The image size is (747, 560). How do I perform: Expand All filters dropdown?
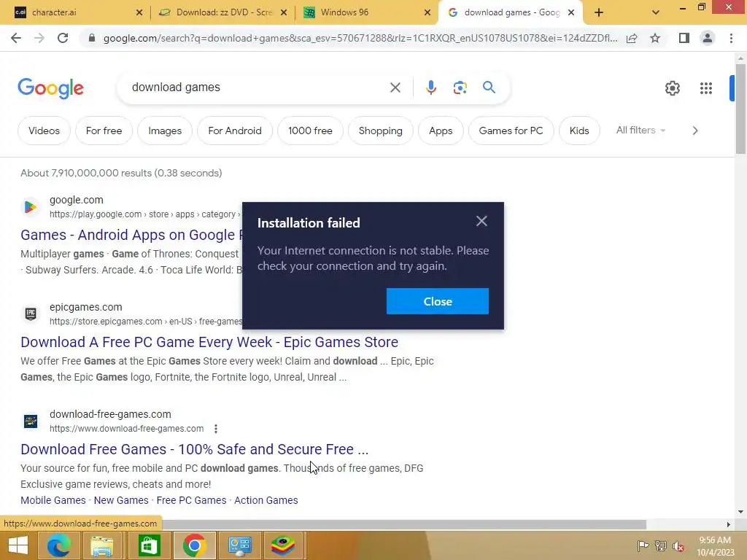tap(640, 130)
